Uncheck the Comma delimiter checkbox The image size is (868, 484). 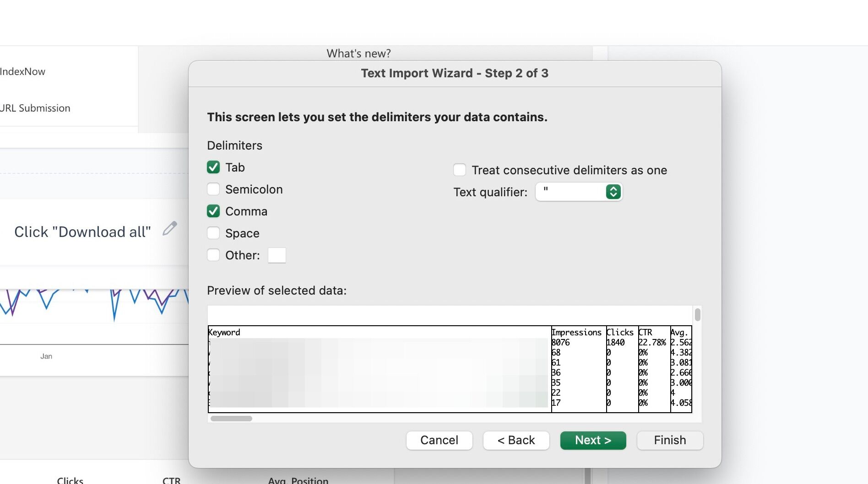pyautogui.click(x=213, y=211)
